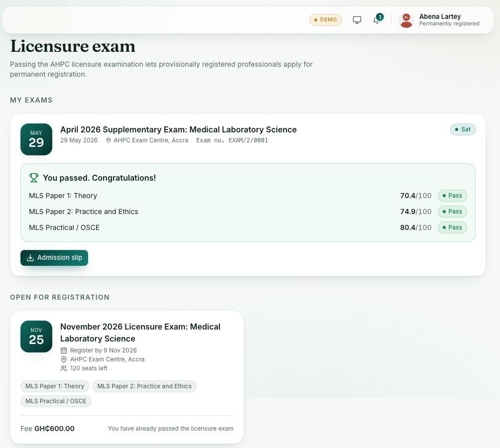Click the monitor display icon in header

[x=357, y=20]
